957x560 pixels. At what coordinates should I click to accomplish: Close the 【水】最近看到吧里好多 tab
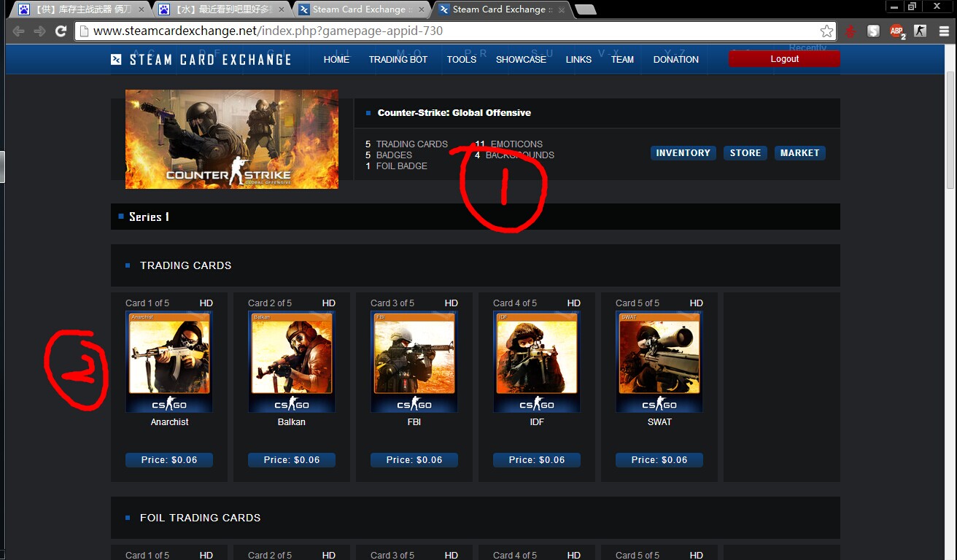282,9
